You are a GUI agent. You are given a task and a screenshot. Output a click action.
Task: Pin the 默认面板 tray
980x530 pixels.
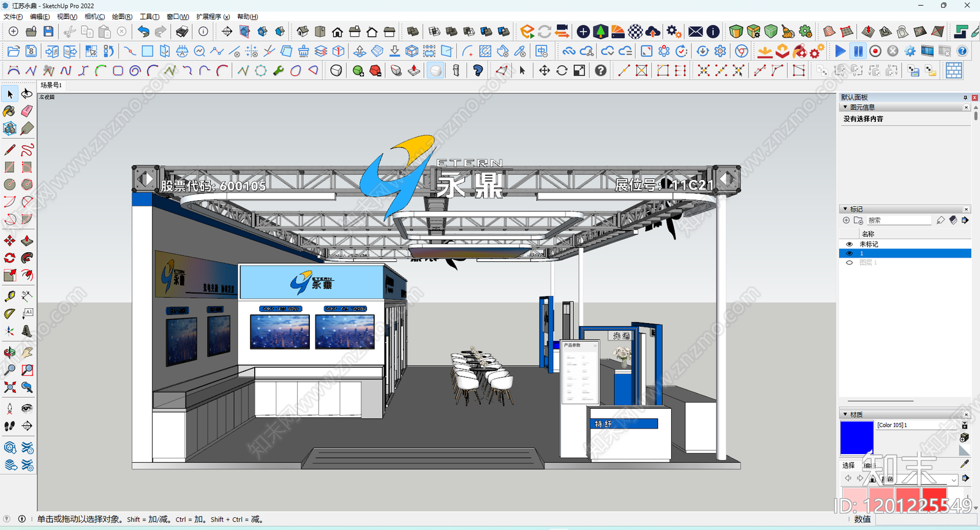coord(965,97)
